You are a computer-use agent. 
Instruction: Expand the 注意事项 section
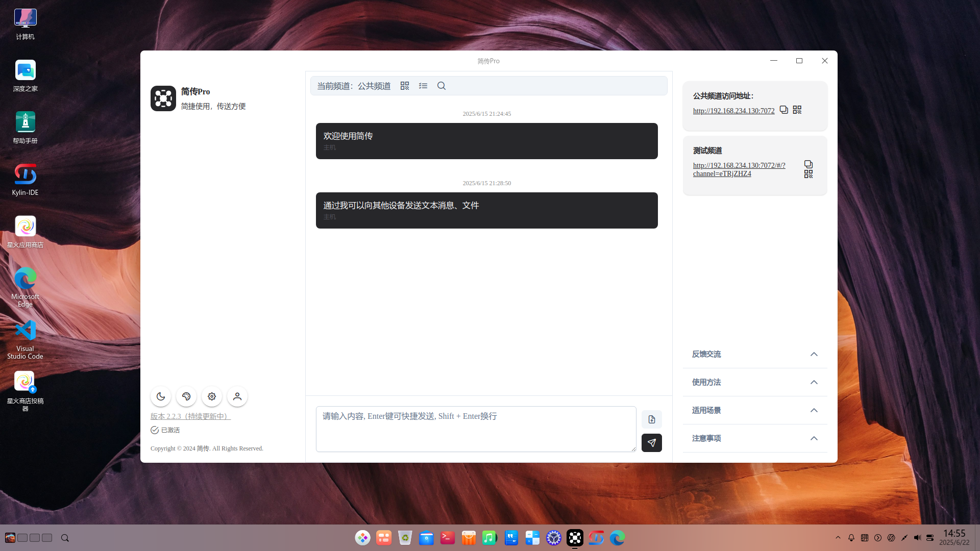coord(755,438)
